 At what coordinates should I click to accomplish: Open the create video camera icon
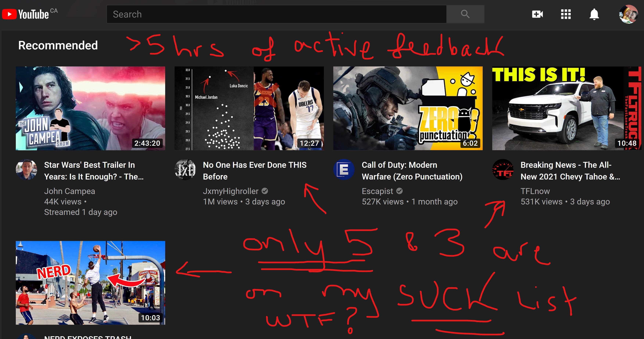click(x=537, y=14)
